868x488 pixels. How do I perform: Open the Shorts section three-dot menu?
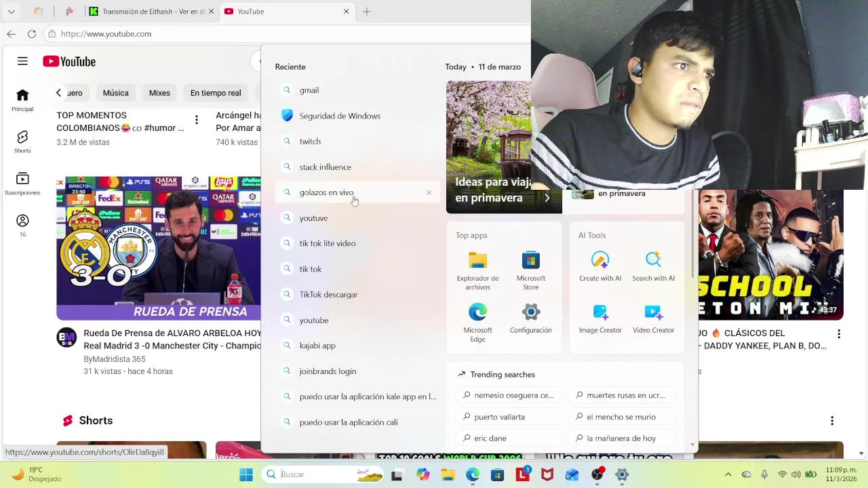(832, 421)
